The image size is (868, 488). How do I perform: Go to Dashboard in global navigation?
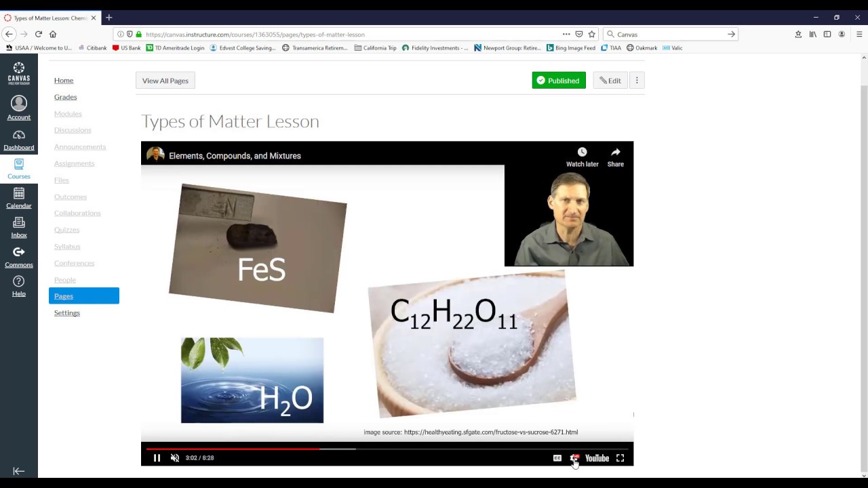(19, 140)
